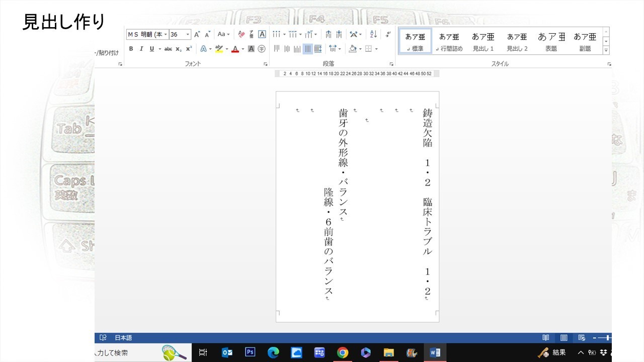Apply the 表題 style

(551, 41)
